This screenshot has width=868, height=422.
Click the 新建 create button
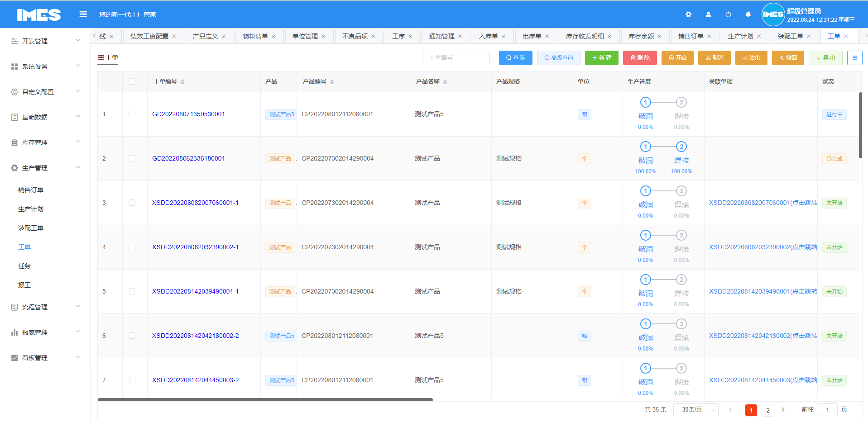(x=602, y=58)
